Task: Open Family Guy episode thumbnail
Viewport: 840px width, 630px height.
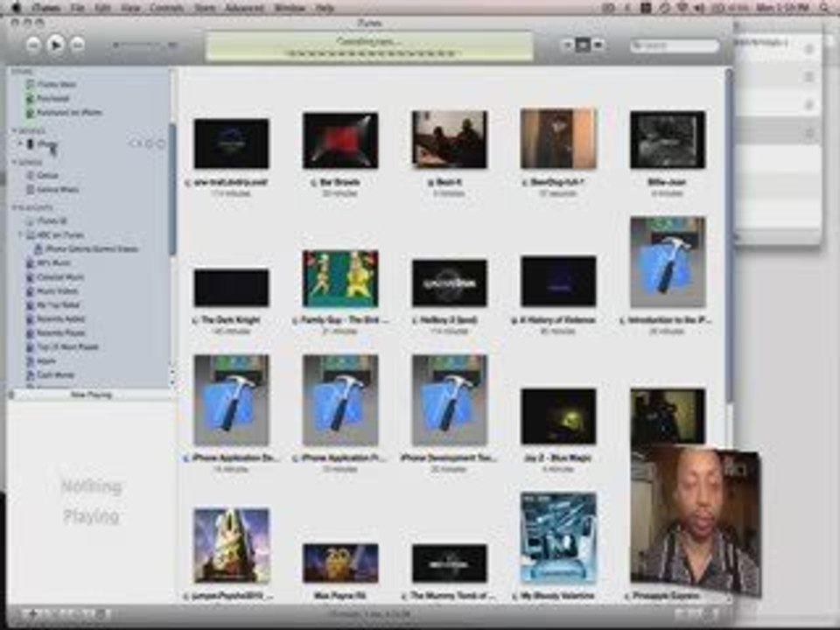Action: click(340, 278)
